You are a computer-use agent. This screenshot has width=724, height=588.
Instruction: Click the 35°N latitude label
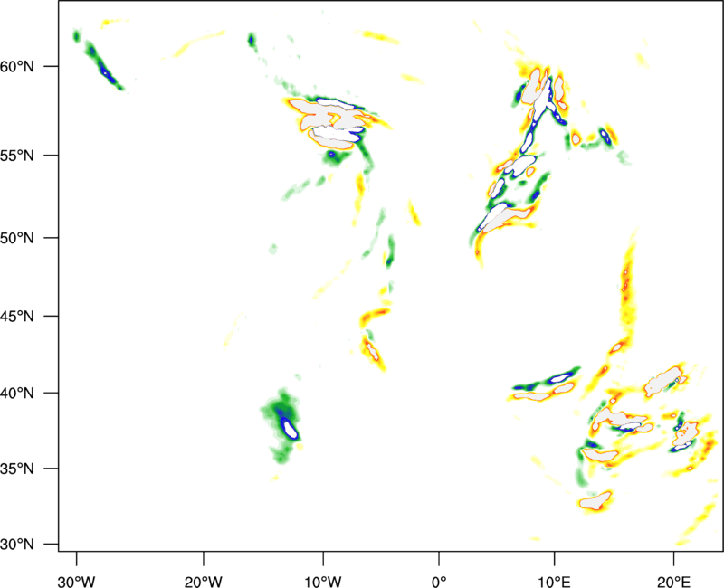[17, 469]
